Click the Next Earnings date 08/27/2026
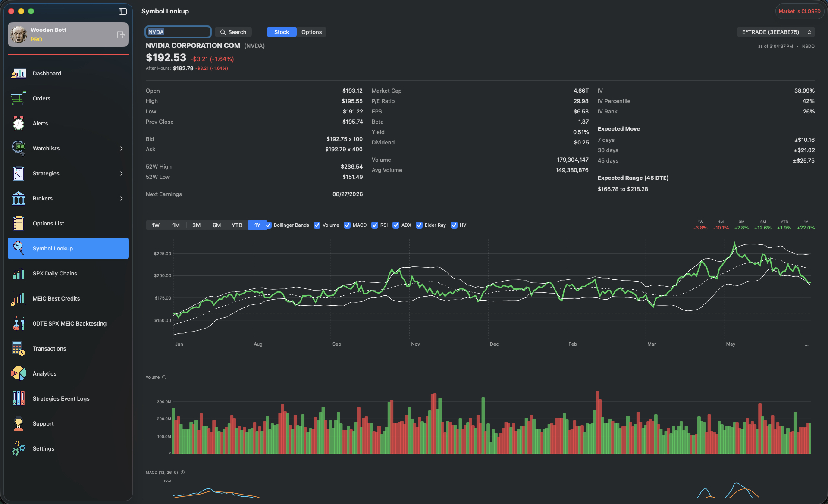 (348, 194)
